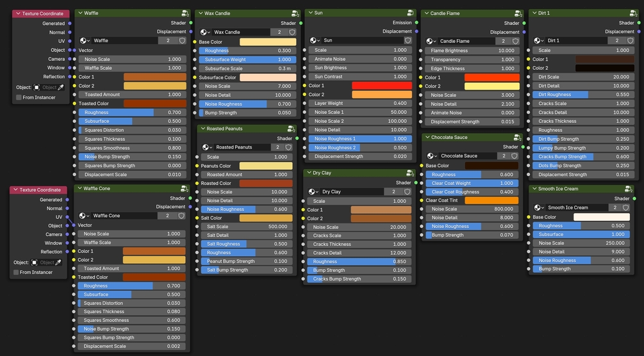Click the Salt Scale field in Roasted Peanuts
644x356 pixels.
point(247,227)
